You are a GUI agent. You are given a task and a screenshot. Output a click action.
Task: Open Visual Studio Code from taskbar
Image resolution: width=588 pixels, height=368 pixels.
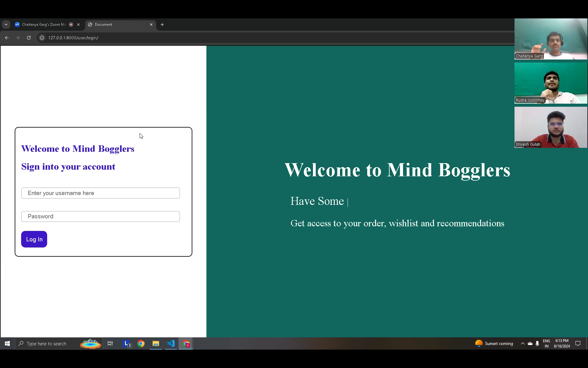pos(171,344)
